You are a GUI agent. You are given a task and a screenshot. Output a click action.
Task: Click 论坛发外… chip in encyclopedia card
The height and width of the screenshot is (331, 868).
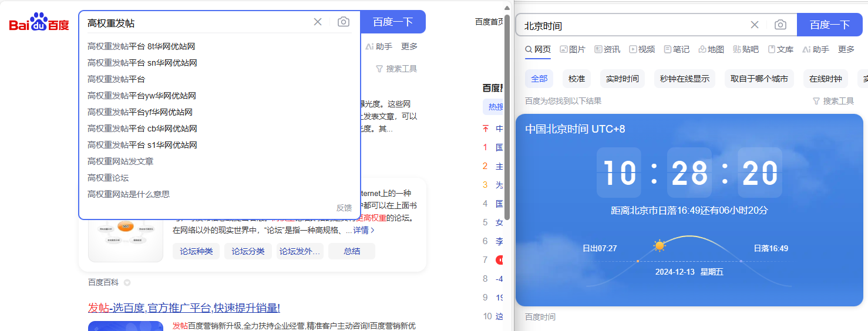(300, 251)
